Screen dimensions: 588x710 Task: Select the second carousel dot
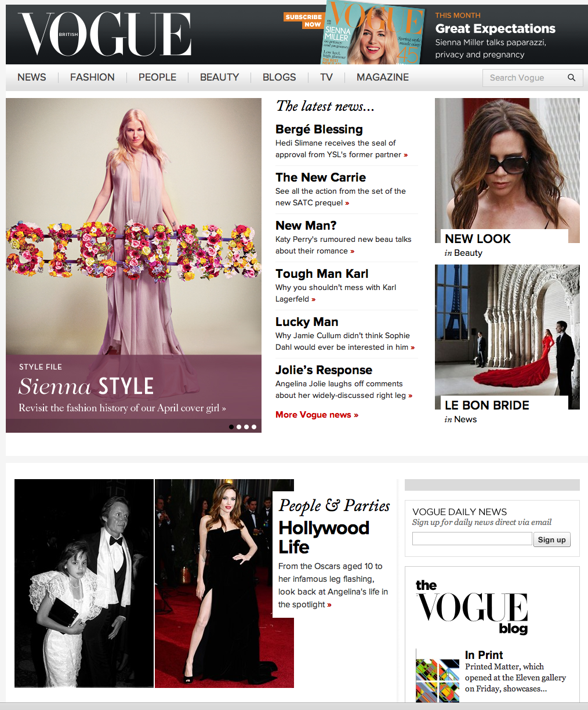(238, 427)
